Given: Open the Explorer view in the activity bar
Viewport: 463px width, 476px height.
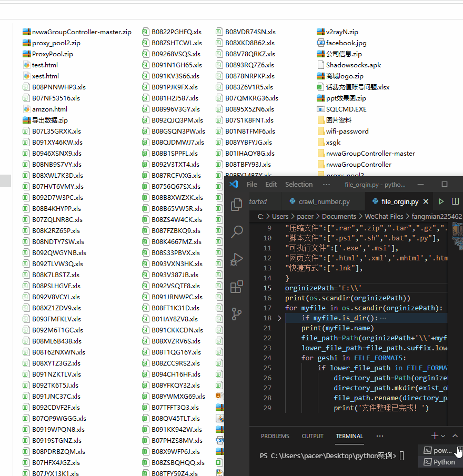Looking at the screenshot, I should tap(236, 204).
